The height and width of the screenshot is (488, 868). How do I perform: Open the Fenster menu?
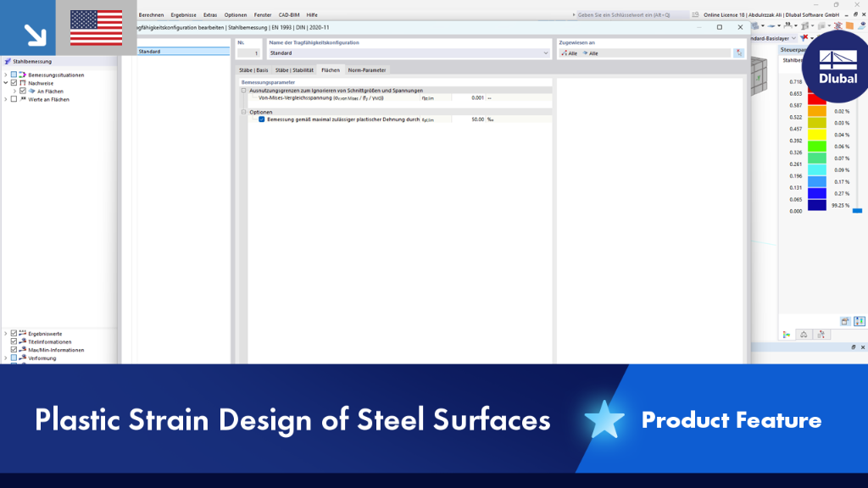263,15
